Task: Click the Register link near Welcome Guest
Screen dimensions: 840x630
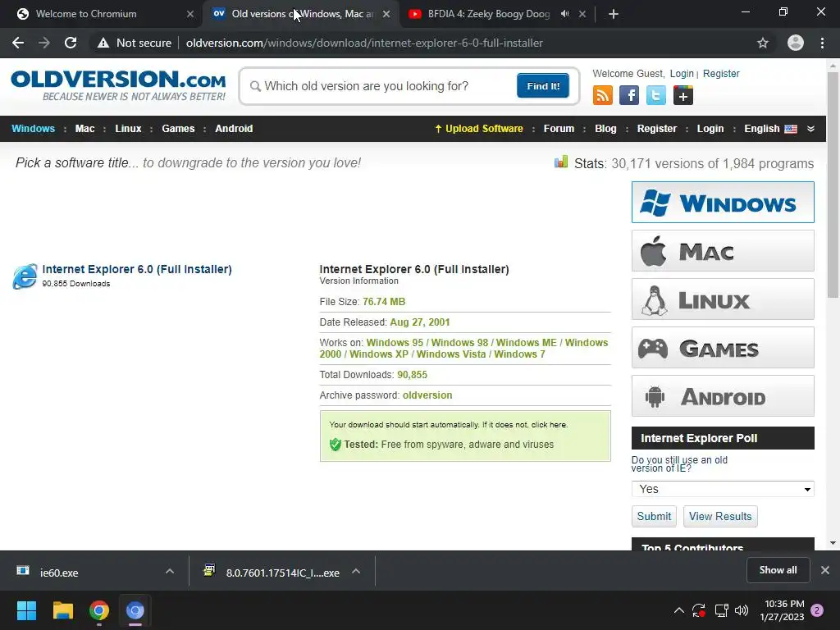Action: point(721,73)
